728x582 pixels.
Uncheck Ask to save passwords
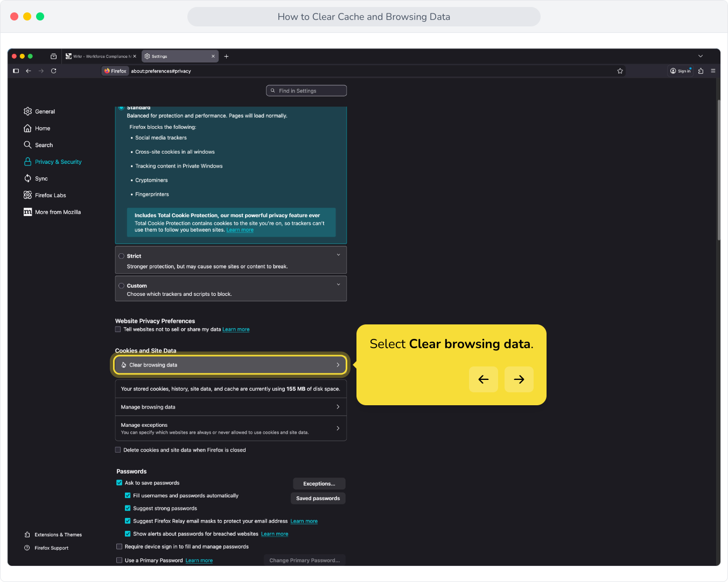119,483
